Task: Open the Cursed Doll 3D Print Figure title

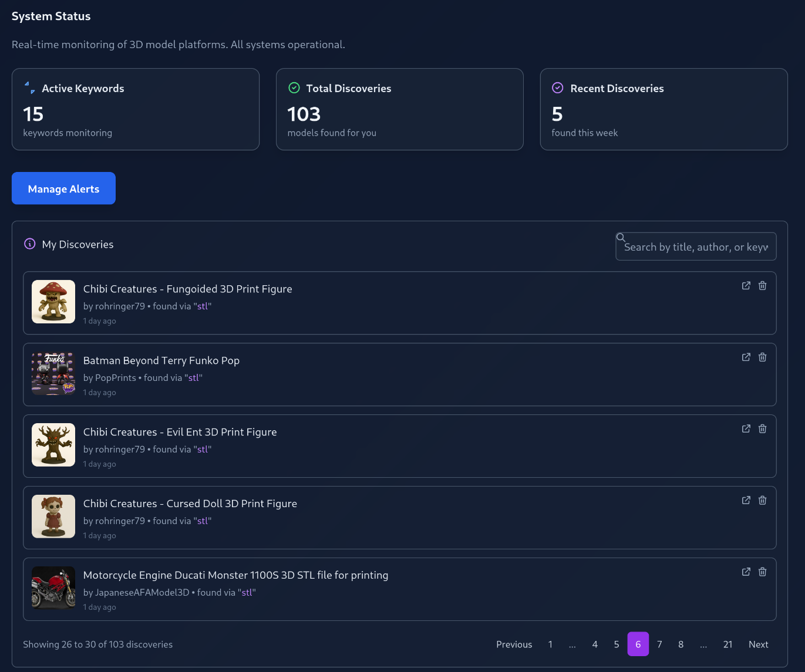Action: 190,504
